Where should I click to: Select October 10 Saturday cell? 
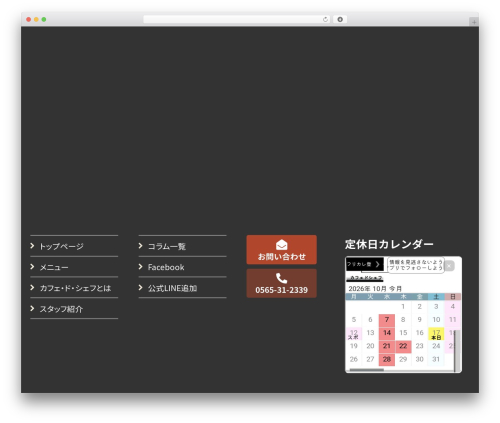[436, 320]
